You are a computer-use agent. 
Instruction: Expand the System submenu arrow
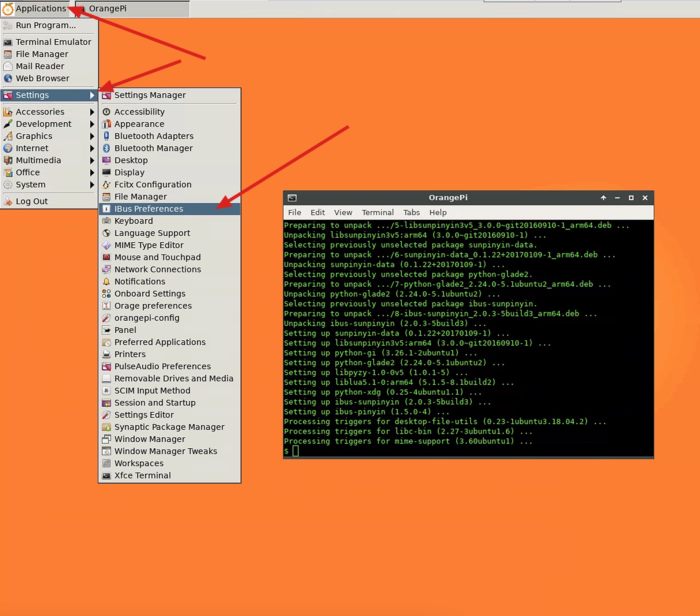pos(92,185)
